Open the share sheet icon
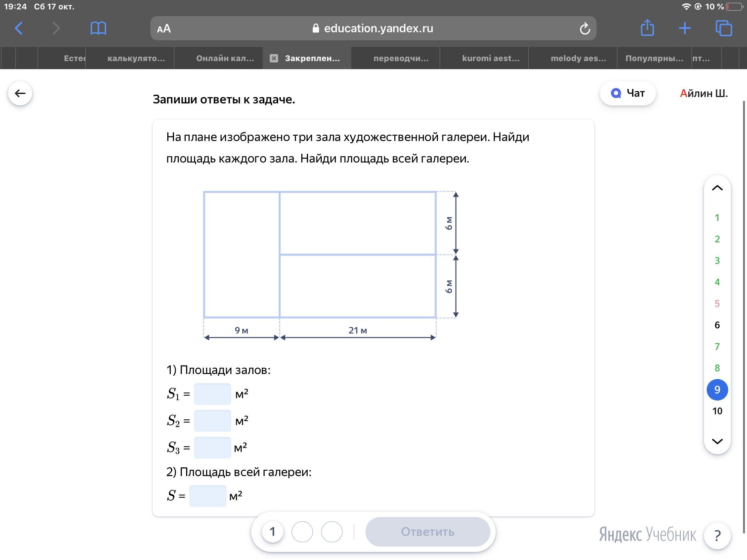Image resolution: width=747 pixels, height=560 pixels. [647, 28]
